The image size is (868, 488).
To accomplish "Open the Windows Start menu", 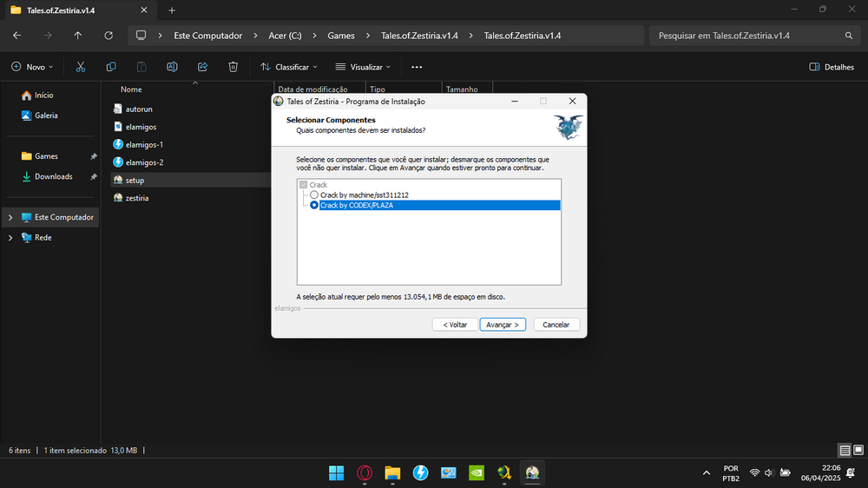I will click(x=337, y=473).
